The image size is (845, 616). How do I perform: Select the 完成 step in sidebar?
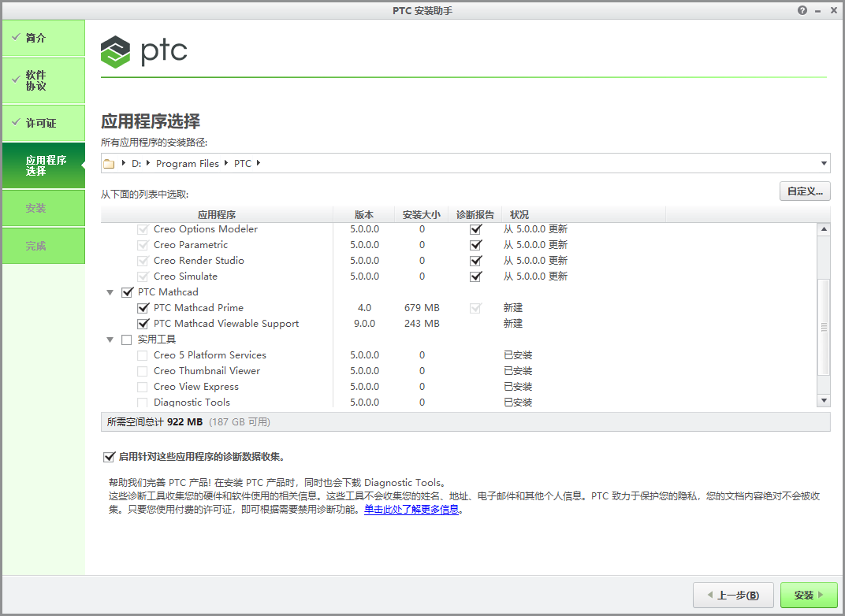pyautogui.click(x=43, y=246)
